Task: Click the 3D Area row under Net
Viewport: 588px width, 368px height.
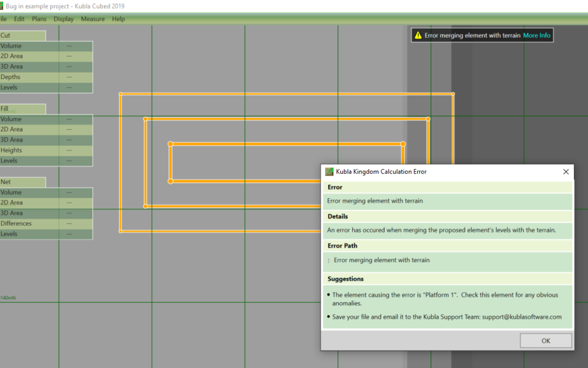Action: [x=46, y=213]
